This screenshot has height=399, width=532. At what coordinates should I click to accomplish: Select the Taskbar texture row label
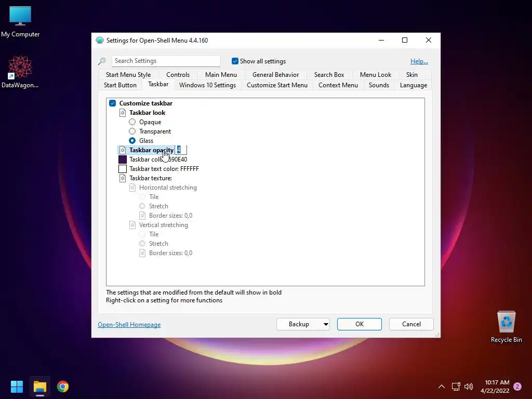150,178
